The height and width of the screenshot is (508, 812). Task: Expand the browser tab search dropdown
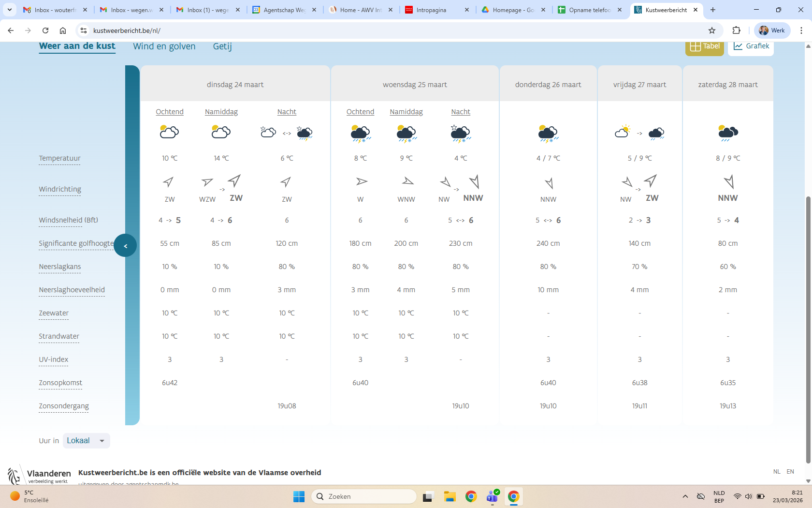pos(10,10)
